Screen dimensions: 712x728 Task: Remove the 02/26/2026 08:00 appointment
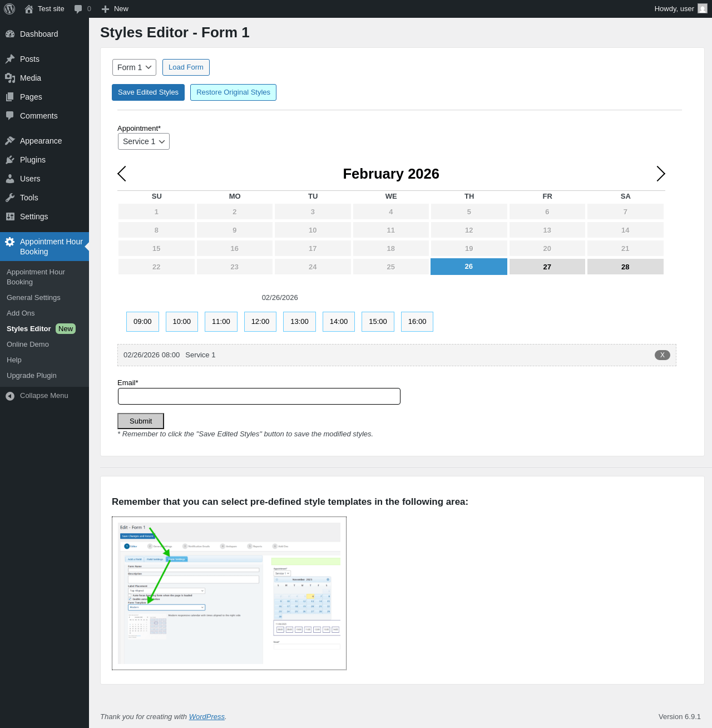tap(662, 355)
